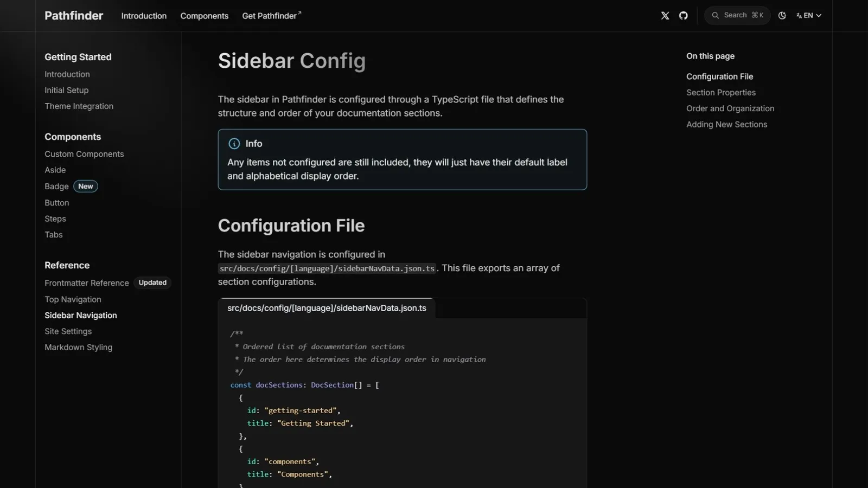This screenshot has height=488, width=868.
Task: Go to the Frontmatter Reference page
Action: tap(87, 283)
